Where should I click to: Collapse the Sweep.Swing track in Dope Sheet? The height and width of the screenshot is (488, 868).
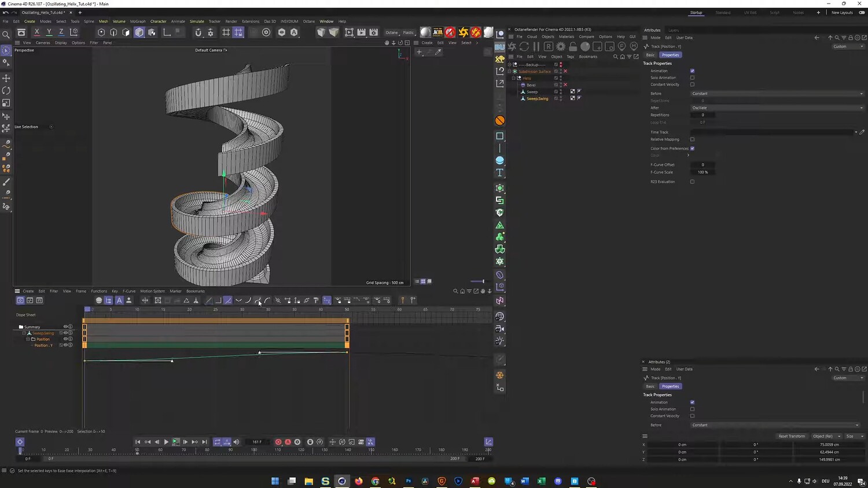click(24, 333)
